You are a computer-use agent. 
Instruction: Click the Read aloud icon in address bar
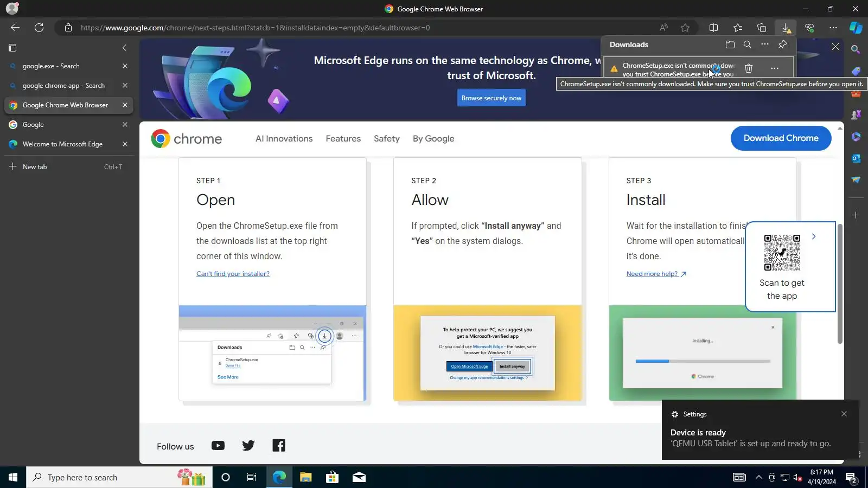click(x=663, y=28)
